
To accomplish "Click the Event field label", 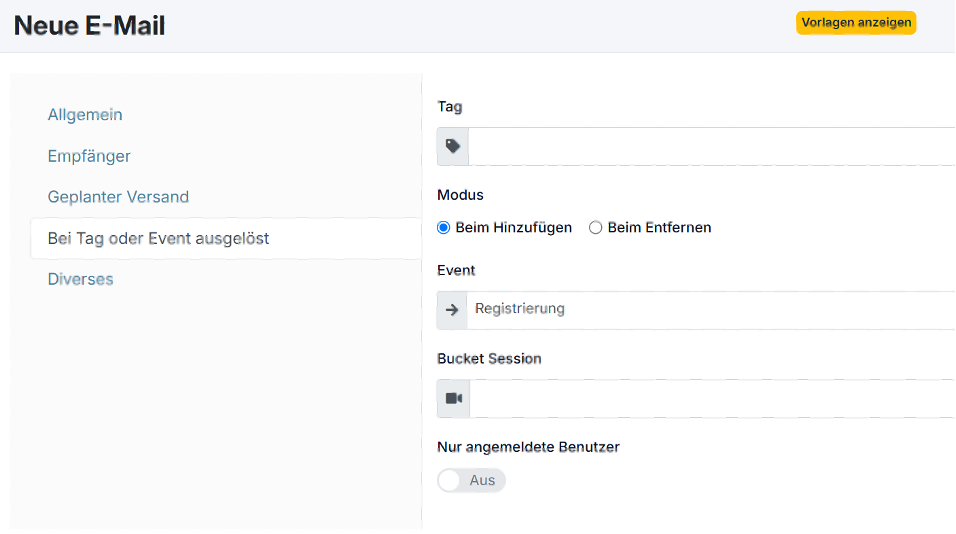I will point(456,270).
